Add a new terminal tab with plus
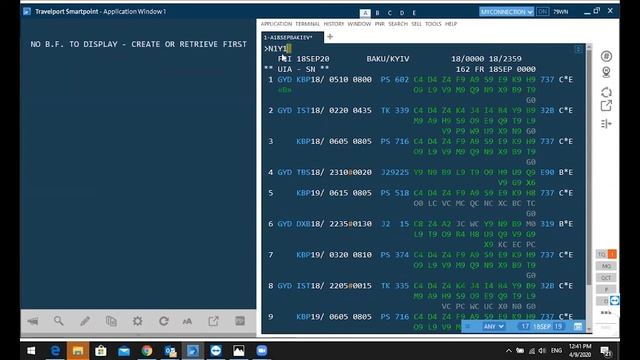This screenshot has height=360, width=640. pyautogui.click(x=330, y=37)
